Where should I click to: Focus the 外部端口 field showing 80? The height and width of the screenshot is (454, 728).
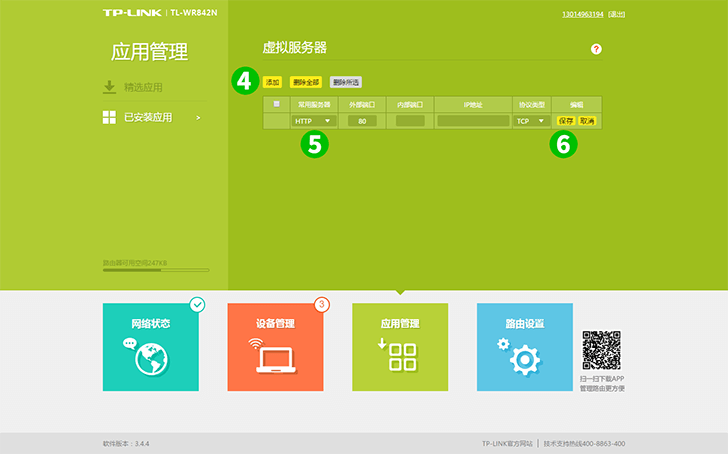(362, 121)
